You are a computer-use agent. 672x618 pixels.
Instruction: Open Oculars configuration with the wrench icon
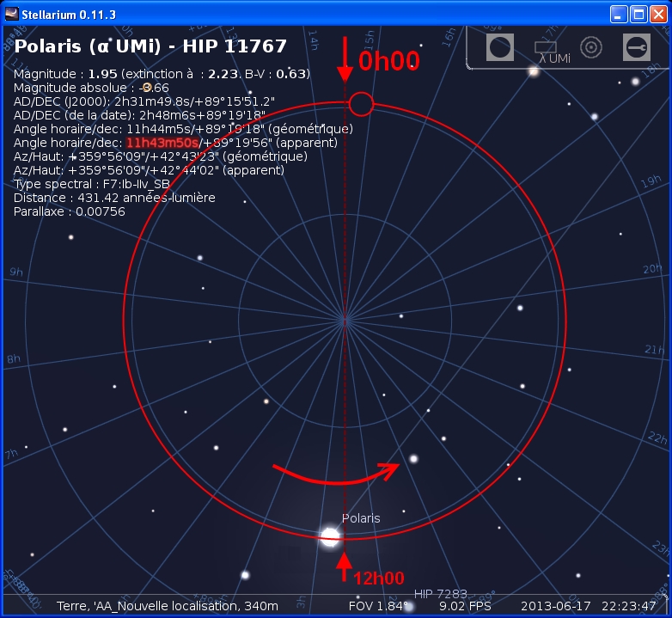[637, 47]
